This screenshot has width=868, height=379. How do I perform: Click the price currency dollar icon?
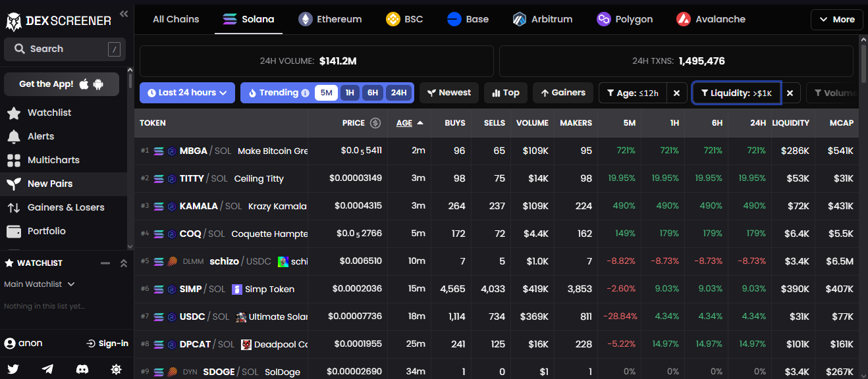click(375, 123)
